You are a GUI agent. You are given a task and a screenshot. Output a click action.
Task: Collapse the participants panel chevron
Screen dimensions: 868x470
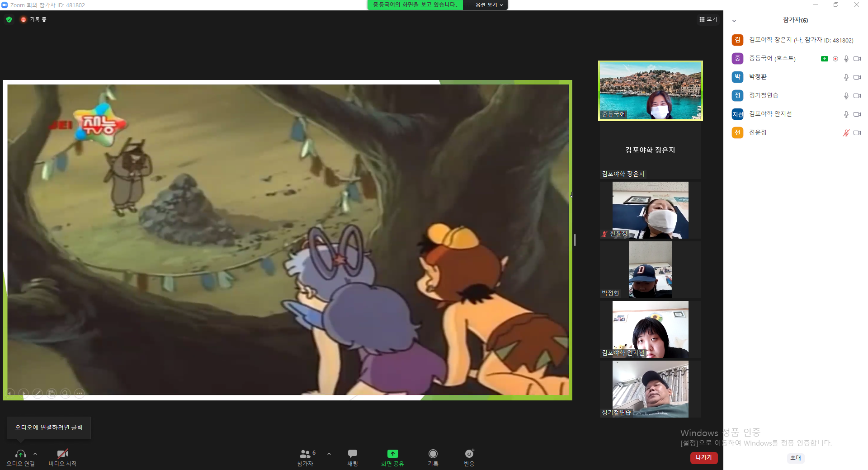[734, 21]
